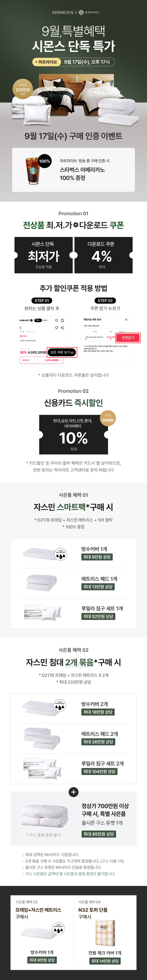The width and height of the screenshot is (147, 980).
Task: Click the share icon beside the heart
Action: coord(62,328)
